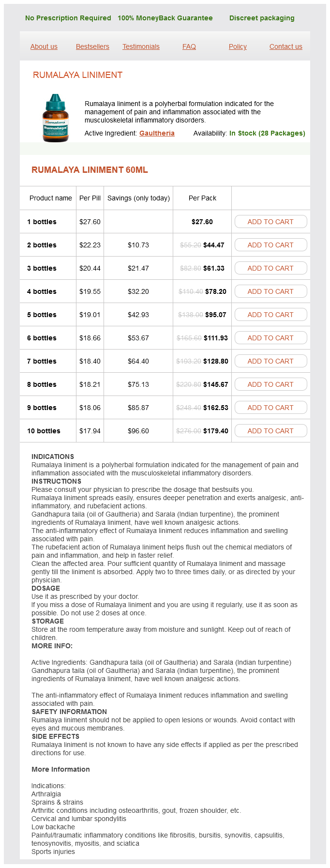Open the About us page
This screenshot has height=868, width=330.
pos(44,46)
